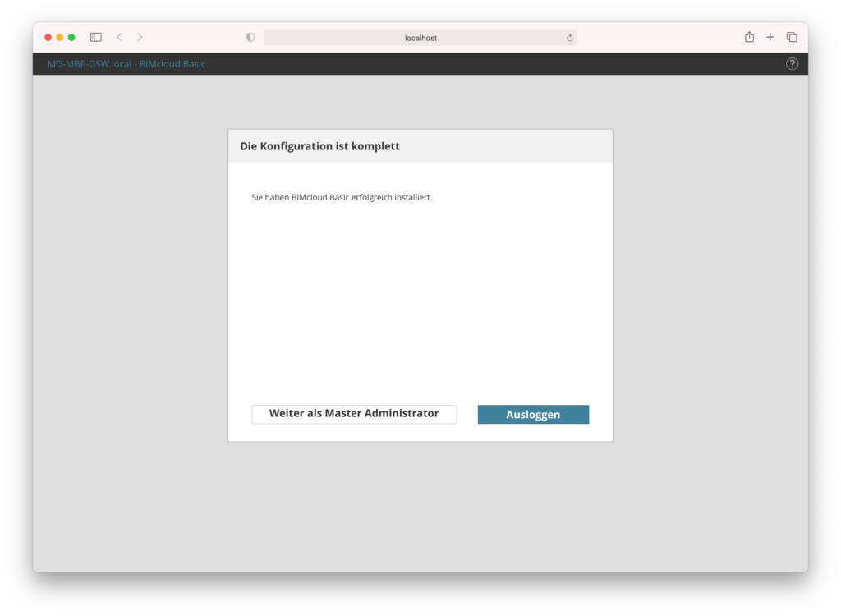Click the back navigation arrow

[x=119, y=37]
